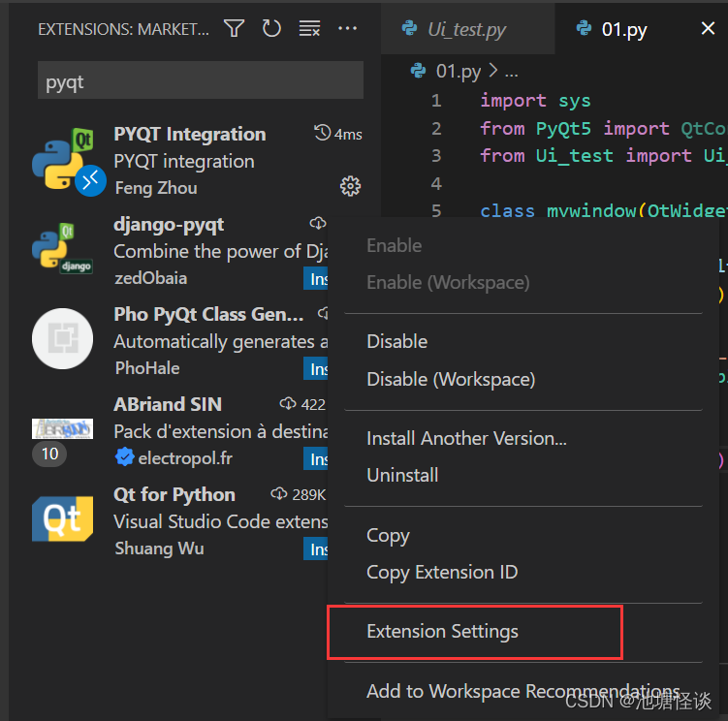This screenshot has height=721, width=728.
Task: Click the pyqt extension search field
Action: click(x=200, y=80)
